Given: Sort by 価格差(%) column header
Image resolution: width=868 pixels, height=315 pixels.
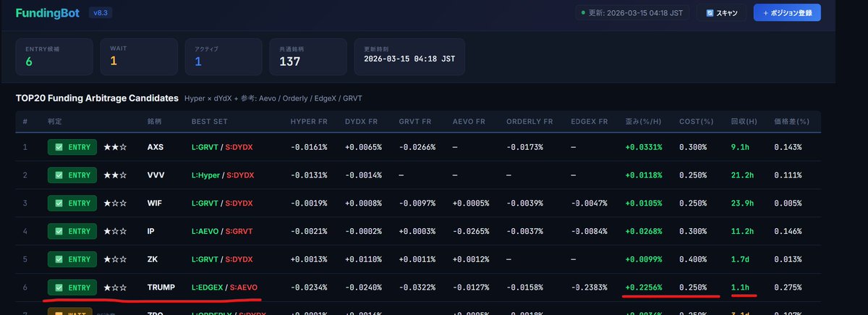Looking at the screenshot, I should 791,121.
